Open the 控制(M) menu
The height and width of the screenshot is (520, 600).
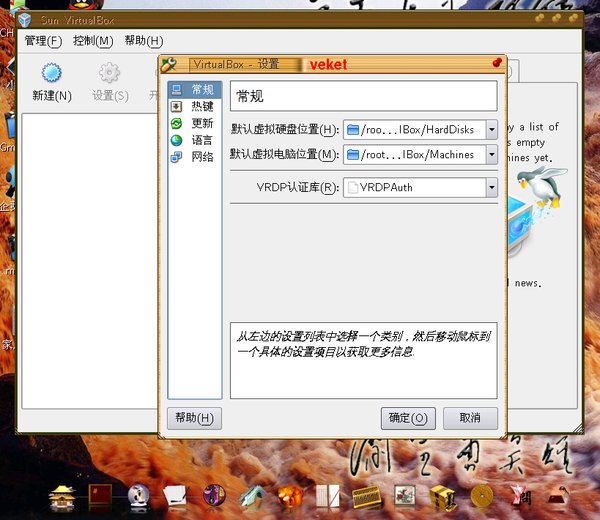tap(93, 41)
